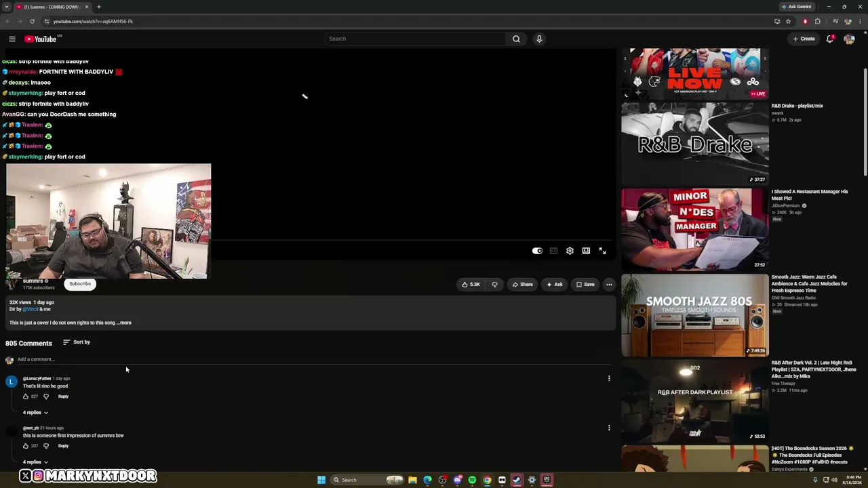Open Microsoft Edge from the taskbar
Image resolution: width=868 pixels, height=488 pixels.
427,480
